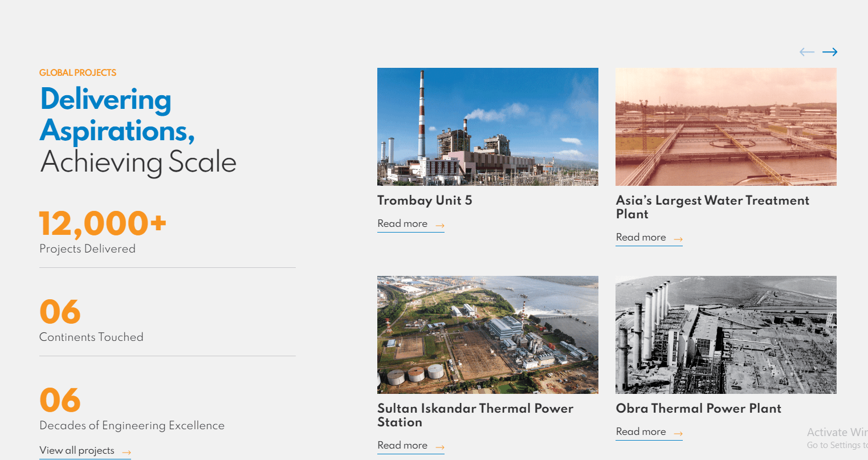Click the arrow icon beside View all projects
The width and height of the screenshot is (868, 460).
(x=127, y=452)
